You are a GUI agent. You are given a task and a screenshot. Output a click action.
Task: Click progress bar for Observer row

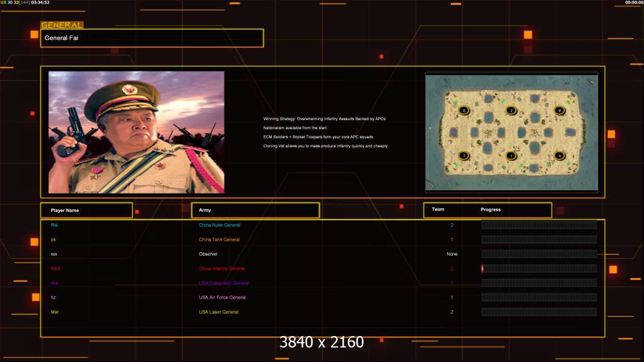[539, 254]
